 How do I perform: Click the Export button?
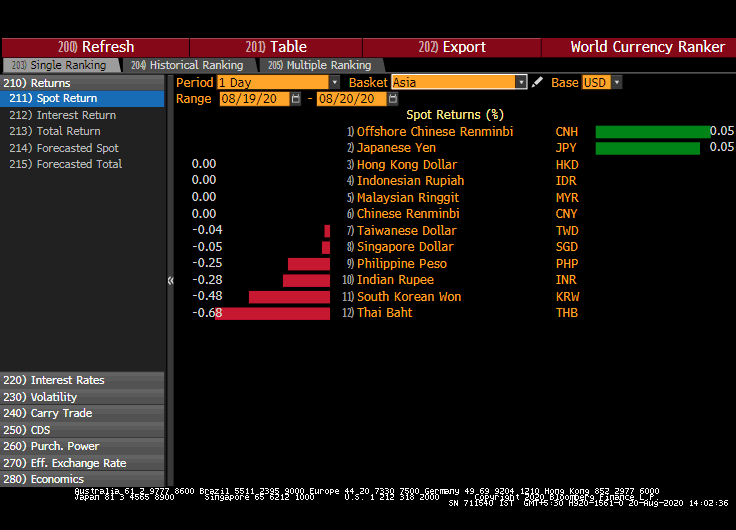tap(452, 47)
